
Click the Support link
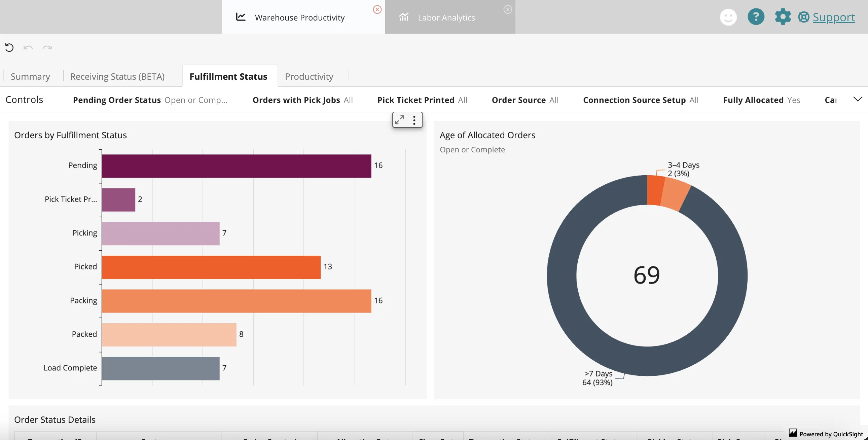833,17
